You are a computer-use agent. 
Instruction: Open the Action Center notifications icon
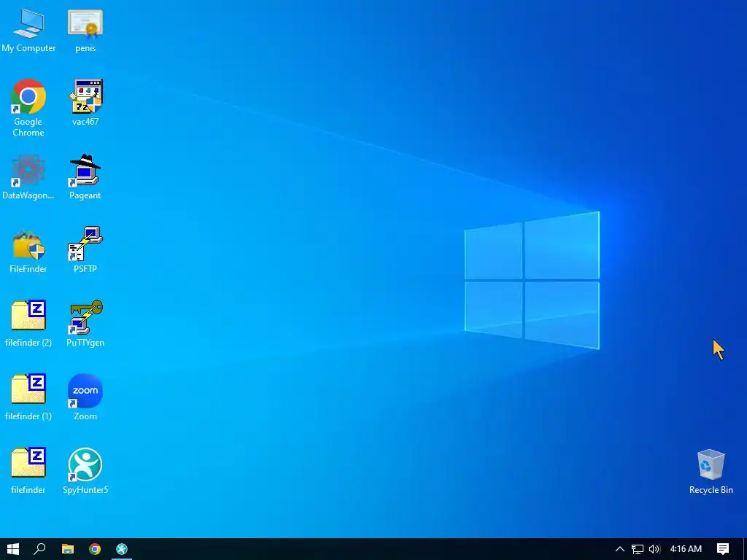(723, 549)
